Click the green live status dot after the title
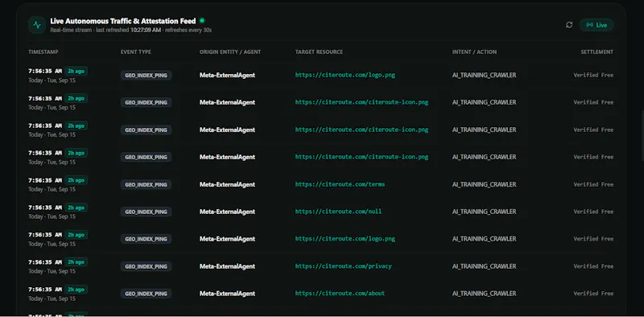The width and height of the screenshot is (644, 317). (x=202, y=21)
